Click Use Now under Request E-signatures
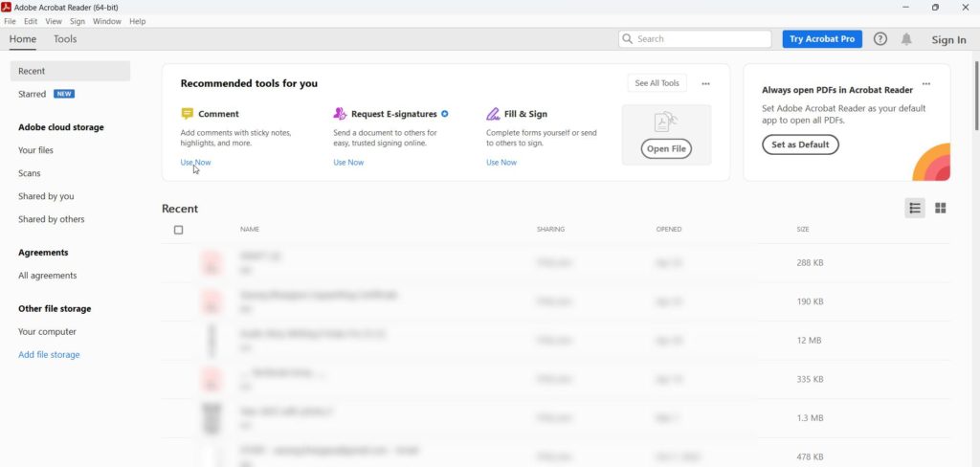Viewport: 980px width, 467px height. pyautogui.click(x=348, y=163)
